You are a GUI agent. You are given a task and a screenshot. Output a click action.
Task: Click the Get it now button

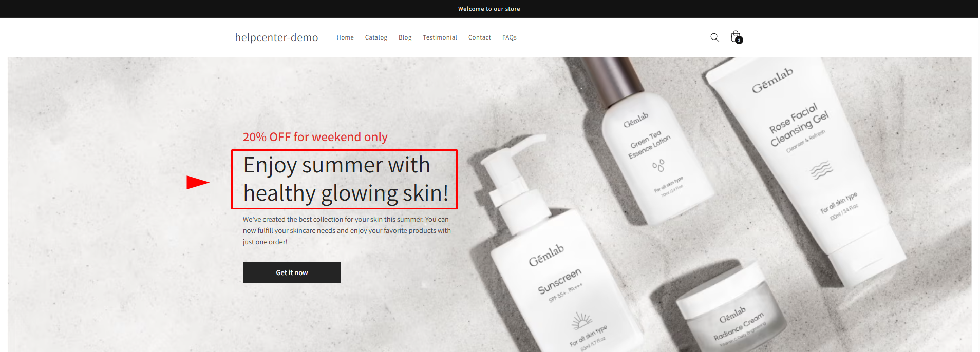(x=292, y=272)
